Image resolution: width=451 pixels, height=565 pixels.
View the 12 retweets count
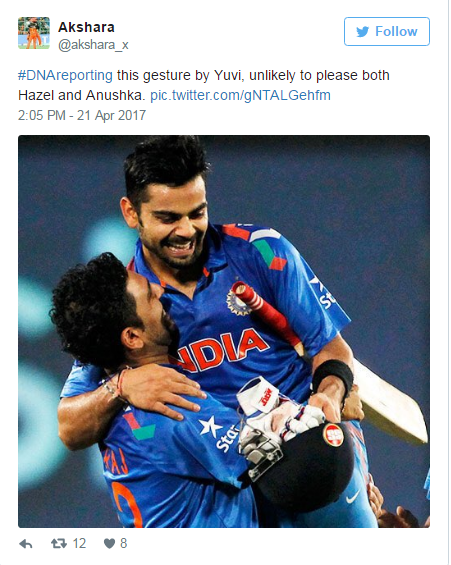(x=80, y=543)
